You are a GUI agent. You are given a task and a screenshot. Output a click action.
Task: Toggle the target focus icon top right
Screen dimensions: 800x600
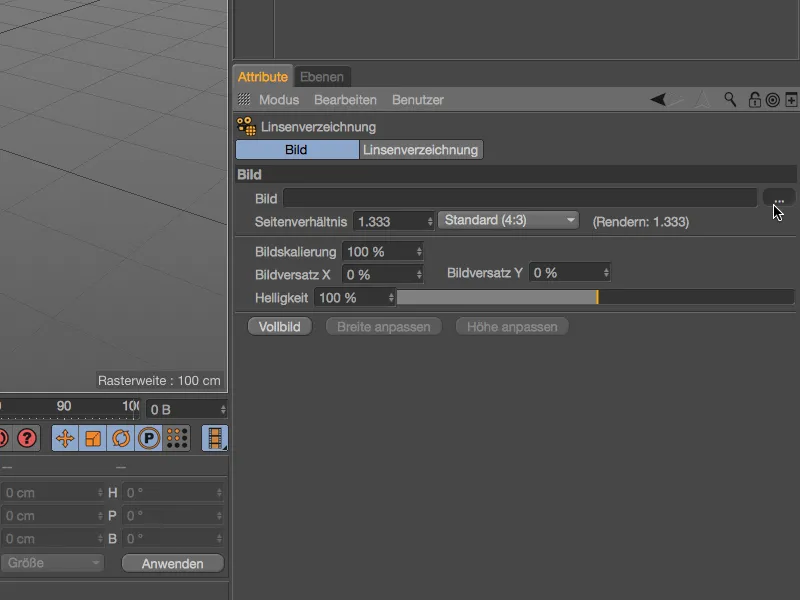[772, 100]
